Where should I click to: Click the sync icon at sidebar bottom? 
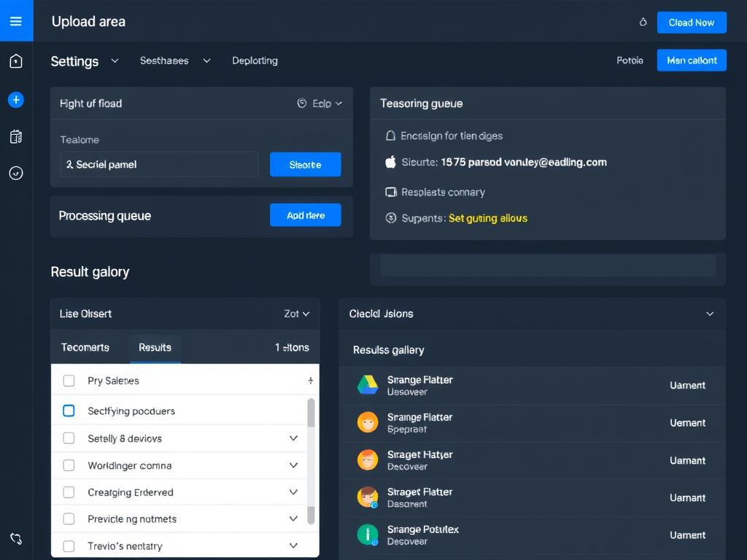point(16,539)
